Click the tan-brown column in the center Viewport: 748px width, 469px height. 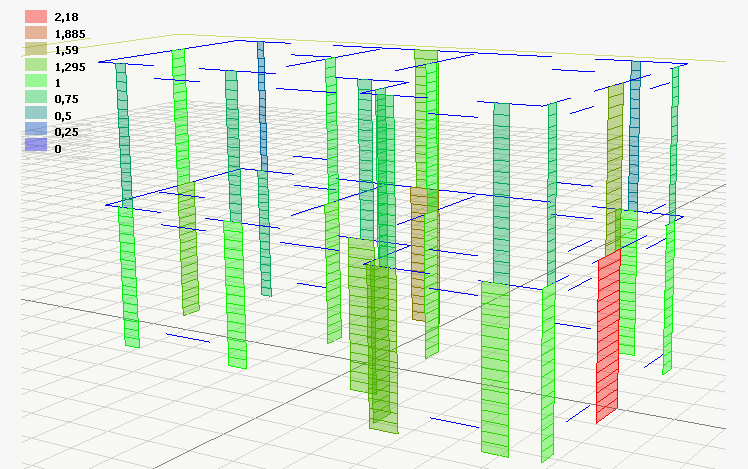(x=419, y=255)
